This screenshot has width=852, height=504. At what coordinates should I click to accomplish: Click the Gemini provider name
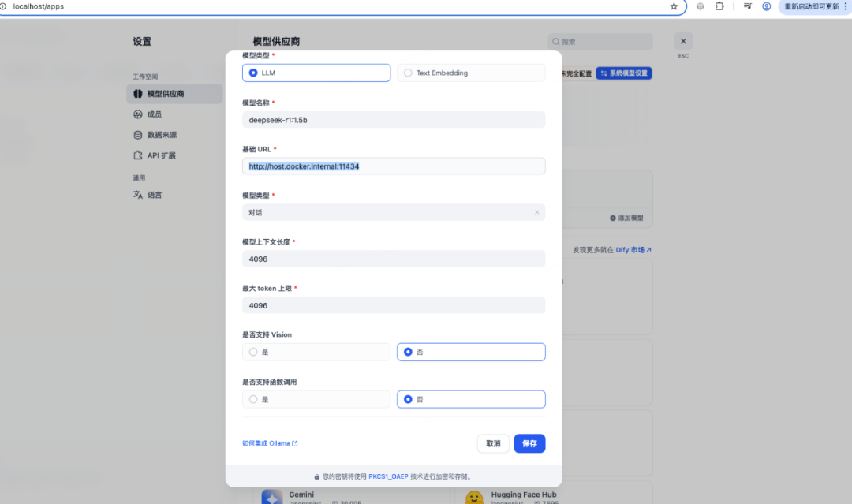(x=301, y=495)
